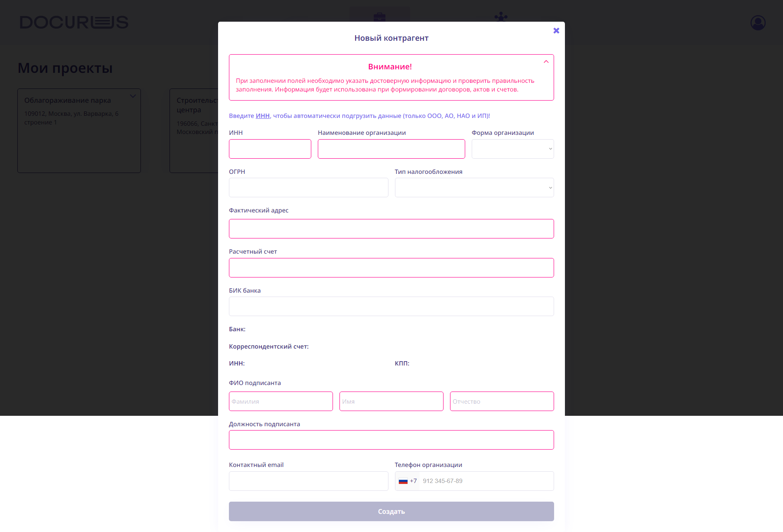Open the user profile icon

pos(758,23)
